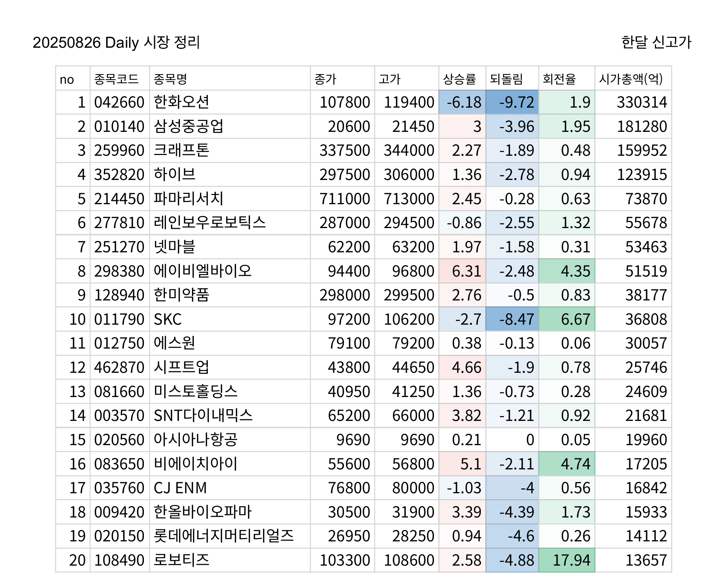The image size is (728, 577).
Task: Click the stock name "미스토홀딩스"
Action: coord(196,392)
